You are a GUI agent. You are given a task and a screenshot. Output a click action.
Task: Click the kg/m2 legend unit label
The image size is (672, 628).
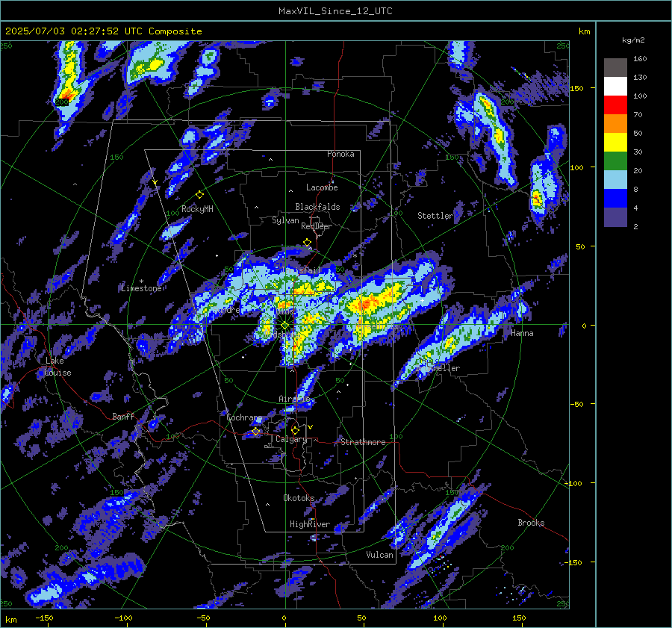pyautogui.click(x=633, y=40)
